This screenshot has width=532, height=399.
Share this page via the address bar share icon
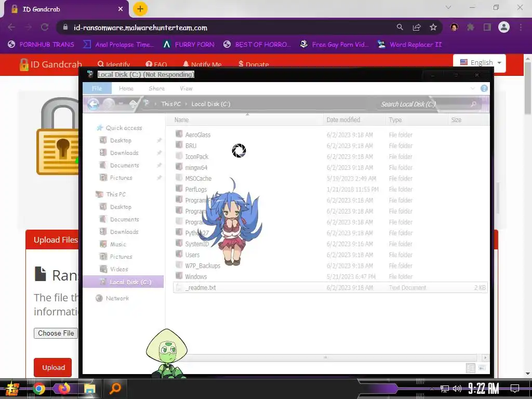coord(417,28)
